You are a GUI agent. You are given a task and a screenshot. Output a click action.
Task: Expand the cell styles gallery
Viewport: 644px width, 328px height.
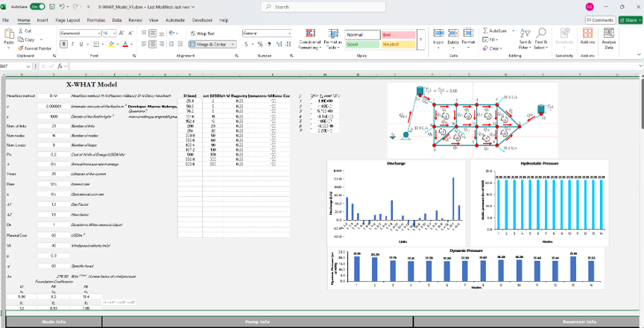[420, 40]
